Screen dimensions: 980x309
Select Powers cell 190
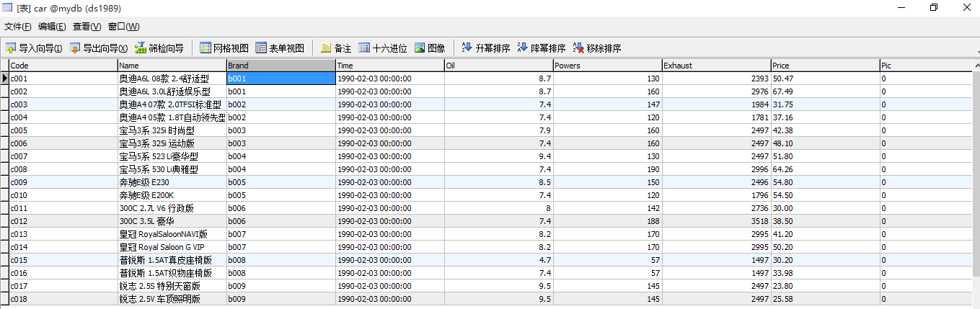pos(608,169)
